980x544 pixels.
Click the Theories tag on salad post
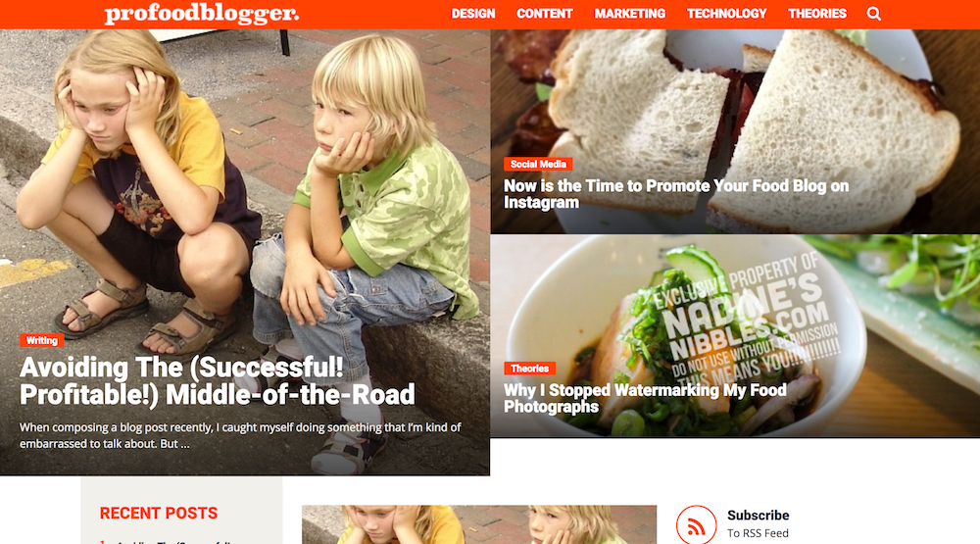pos(529,369)
